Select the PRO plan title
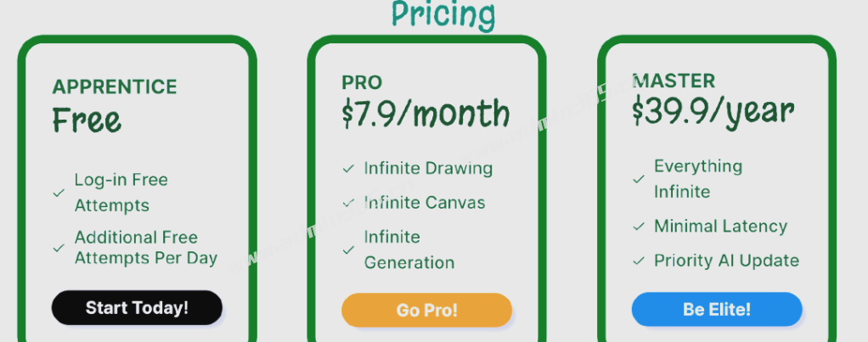Screen dimensions: 868x342 362,82
